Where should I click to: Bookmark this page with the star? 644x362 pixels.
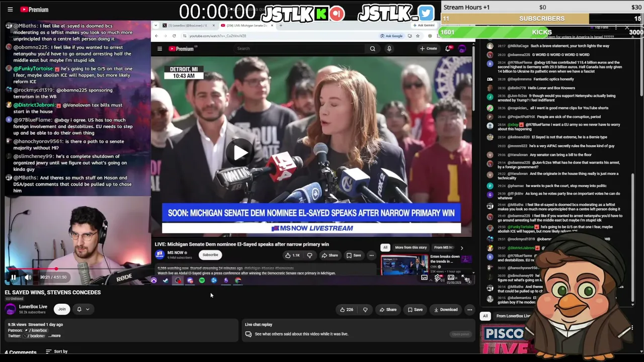(x=418, y=36)
